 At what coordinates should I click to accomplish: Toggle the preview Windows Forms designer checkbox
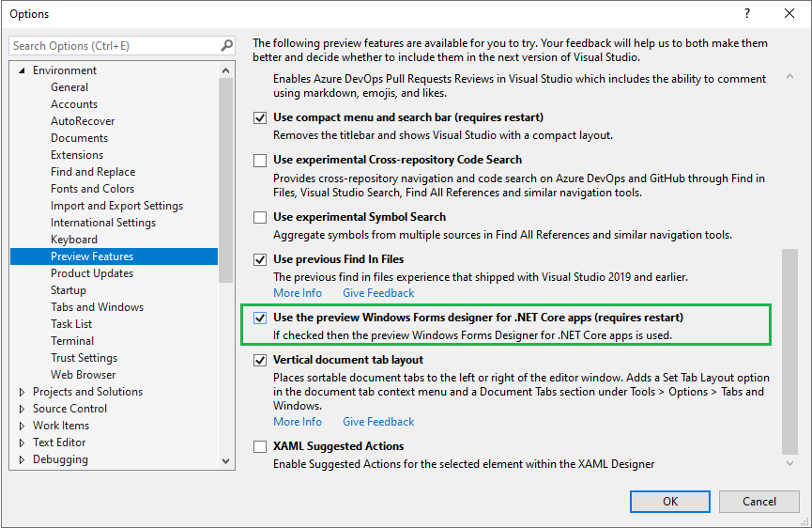(260, 318)
